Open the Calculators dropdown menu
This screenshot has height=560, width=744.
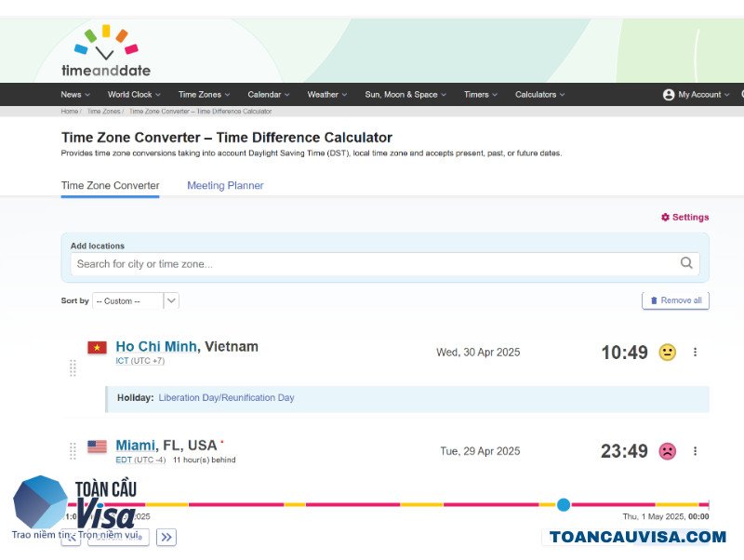pyautogui.click(x=540, y=95)
